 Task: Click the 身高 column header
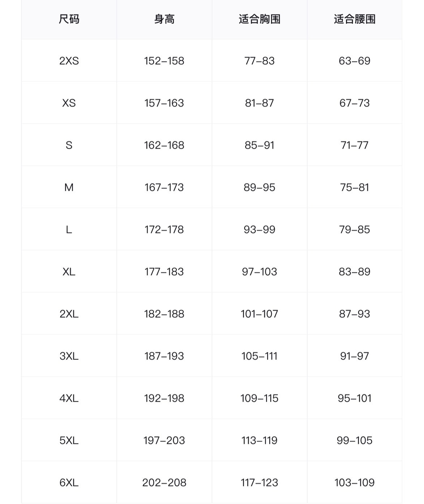tap(164, 19)
